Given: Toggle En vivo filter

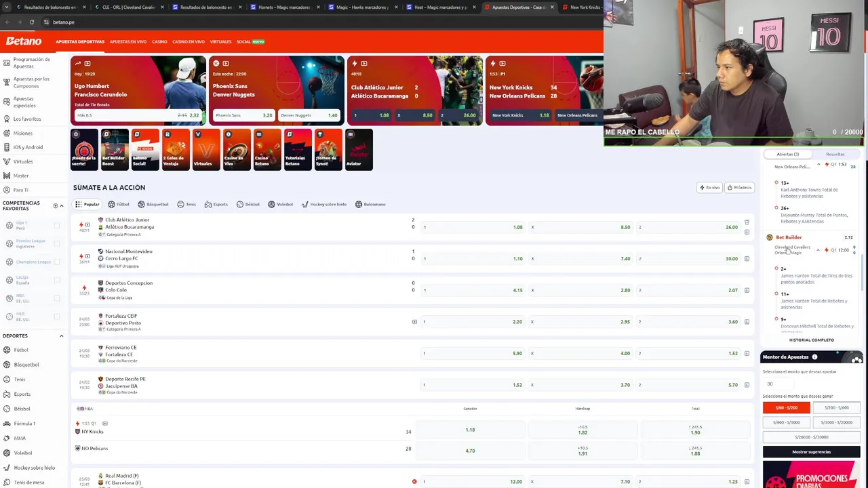Looking at the screenshot, I should [x=709, y=188].
